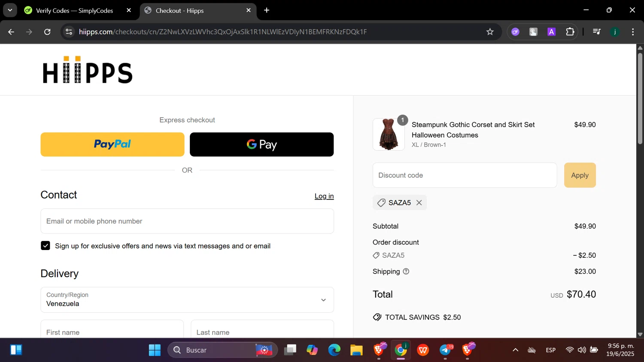The height and width of the screenshot is (362, 644).
Task: Click the PayPal express checkout button
Action: (x=112, y=145)
